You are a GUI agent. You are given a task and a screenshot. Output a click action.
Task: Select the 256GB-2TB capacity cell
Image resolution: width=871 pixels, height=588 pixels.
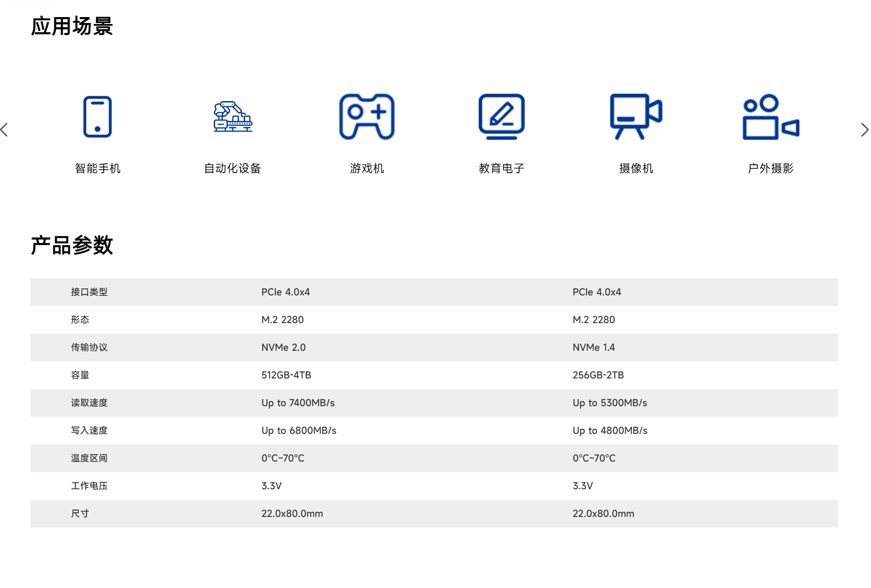coord(598,375)
